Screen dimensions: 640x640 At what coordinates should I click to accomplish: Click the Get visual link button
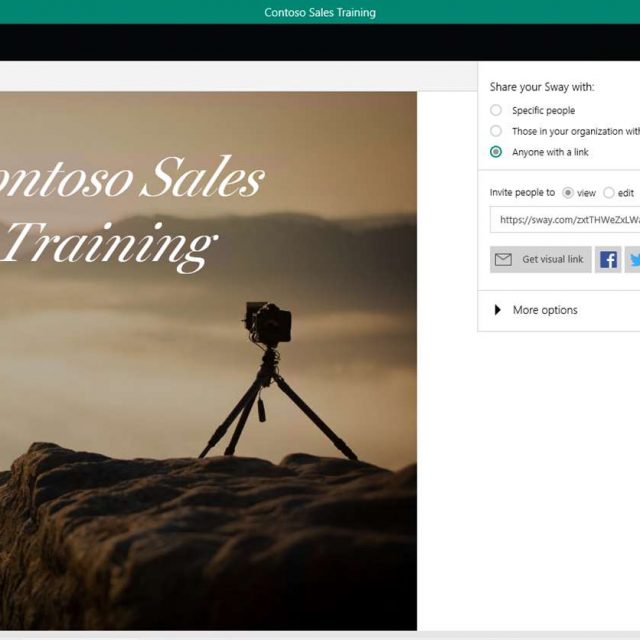(x=540, y=260)
